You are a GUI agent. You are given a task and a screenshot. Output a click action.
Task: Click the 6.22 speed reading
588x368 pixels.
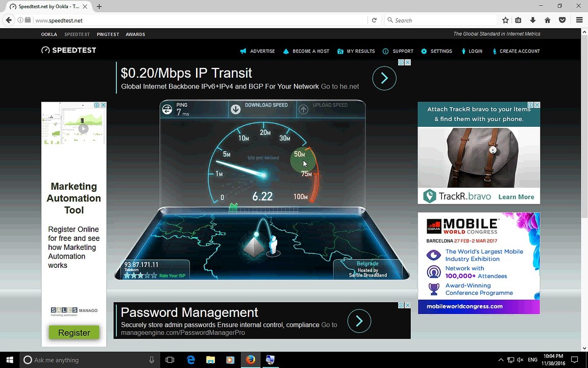(x=262, y=196)
